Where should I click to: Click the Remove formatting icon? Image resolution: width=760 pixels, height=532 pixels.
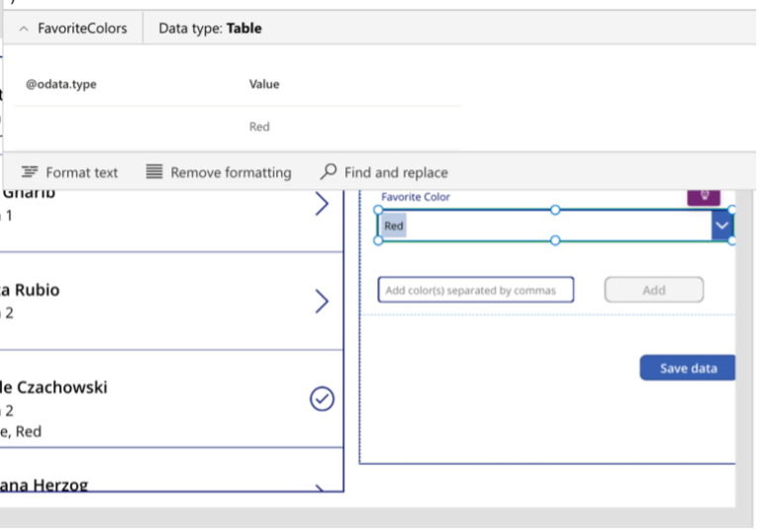153,172
